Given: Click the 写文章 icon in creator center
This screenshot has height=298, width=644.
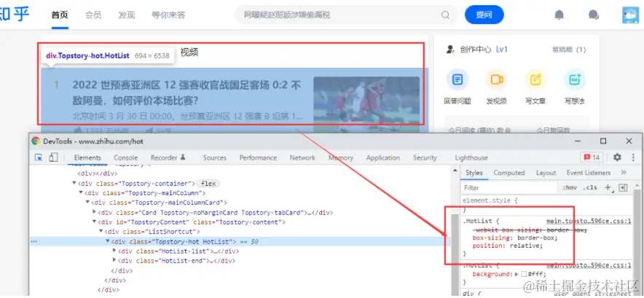Looking at the screenshot, I should point(535,79).
